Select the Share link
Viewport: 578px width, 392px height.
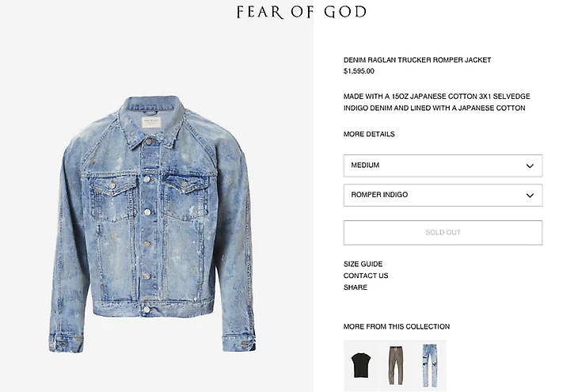[356, 287]
